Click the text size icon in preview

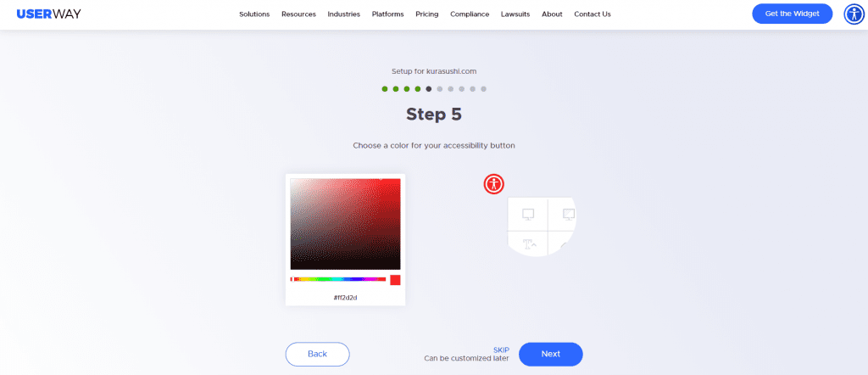coord(529,243)
